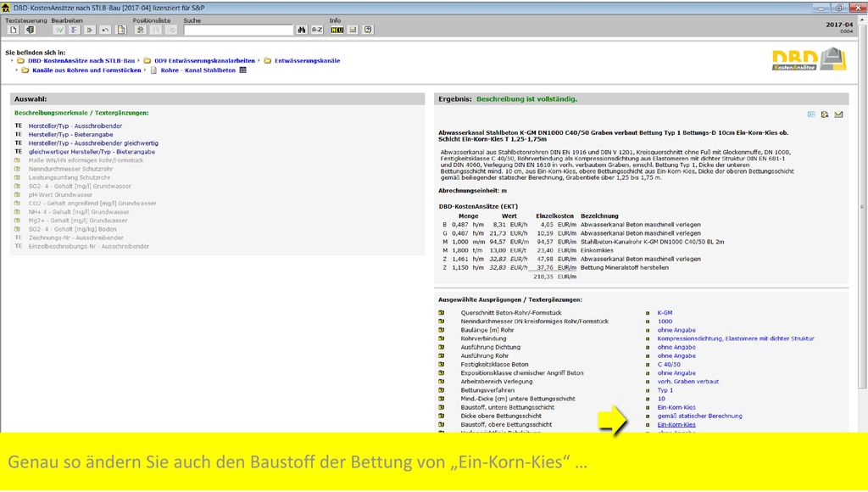Screen dimensions: 868x492
Task: Click Bettung Mineralstoff herstellen cost row
Action: pyautogui.click(x=625, y=267)
